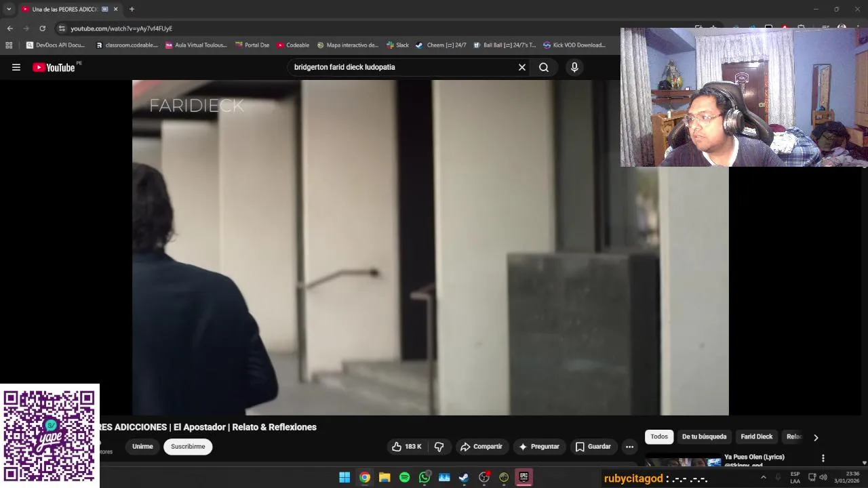Open the Windows Start menu

coord(344,477)
